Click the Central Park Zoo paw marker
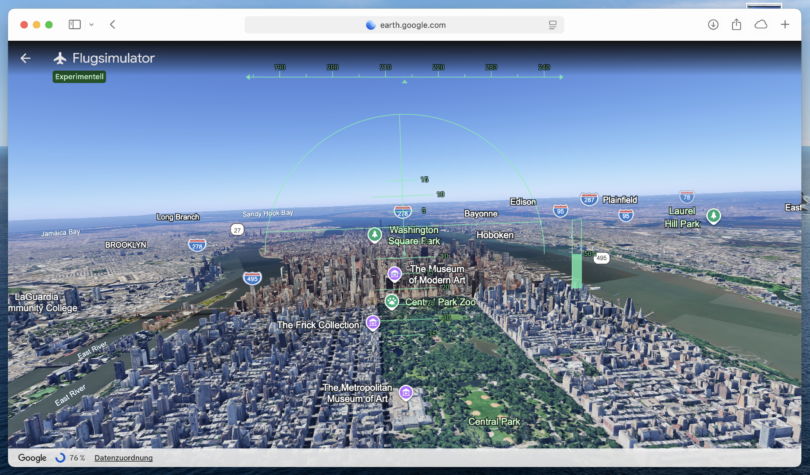810x475 pixels. pos(392,301)
